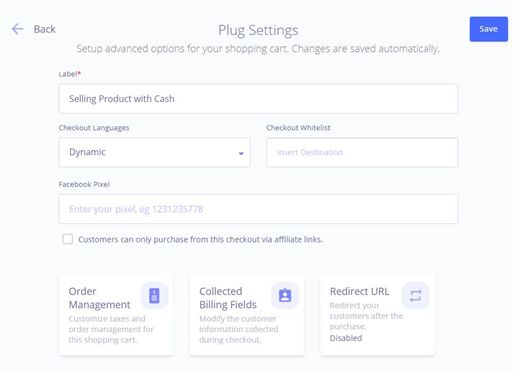This screenshot has width=513, height=372.
Task: Click the Disabled status under Redirect URL
Action: (346, 338)
